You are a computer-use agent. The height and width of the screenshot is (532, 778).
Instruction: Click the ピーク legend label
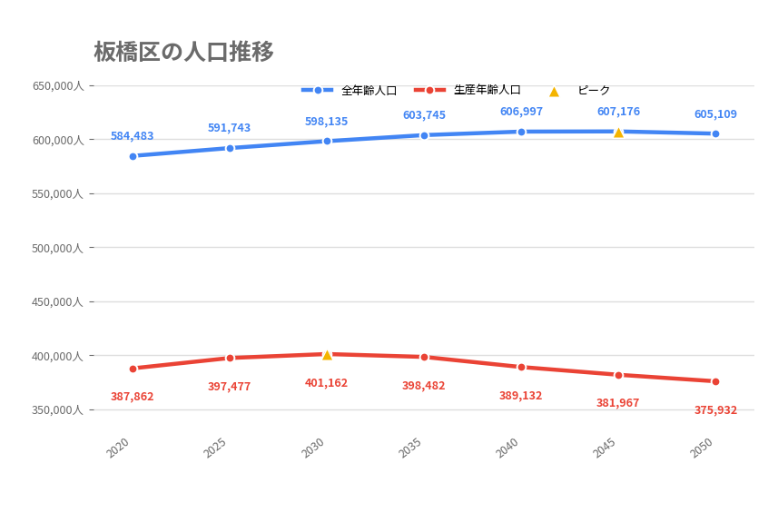point(594,90)
